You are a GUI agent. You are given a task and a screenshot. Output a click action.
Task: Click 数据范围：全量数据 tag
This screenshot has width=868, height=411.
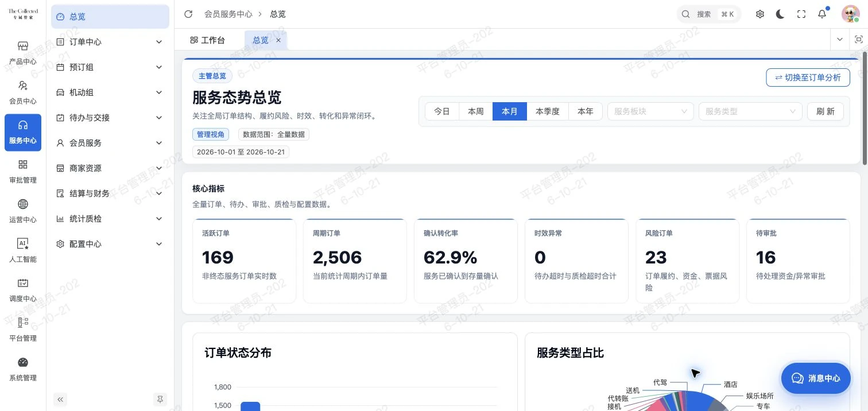pos(274,134)
